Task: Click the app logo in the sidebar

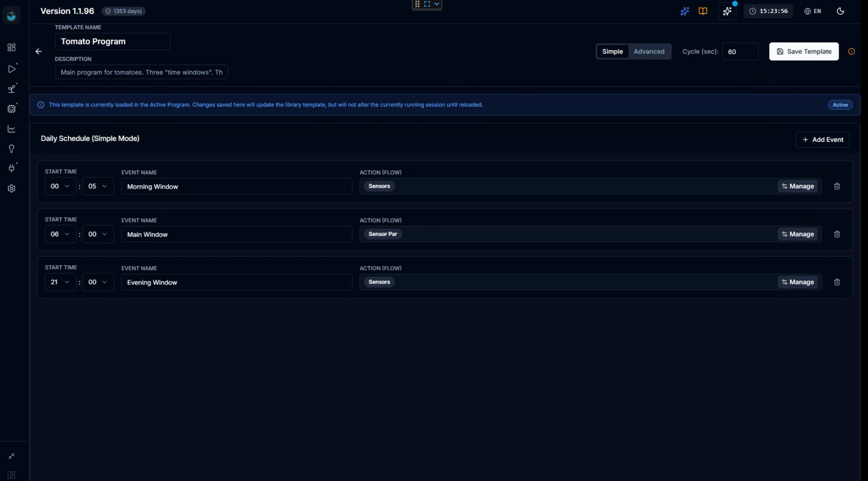Action: click(x=11, y=16)
